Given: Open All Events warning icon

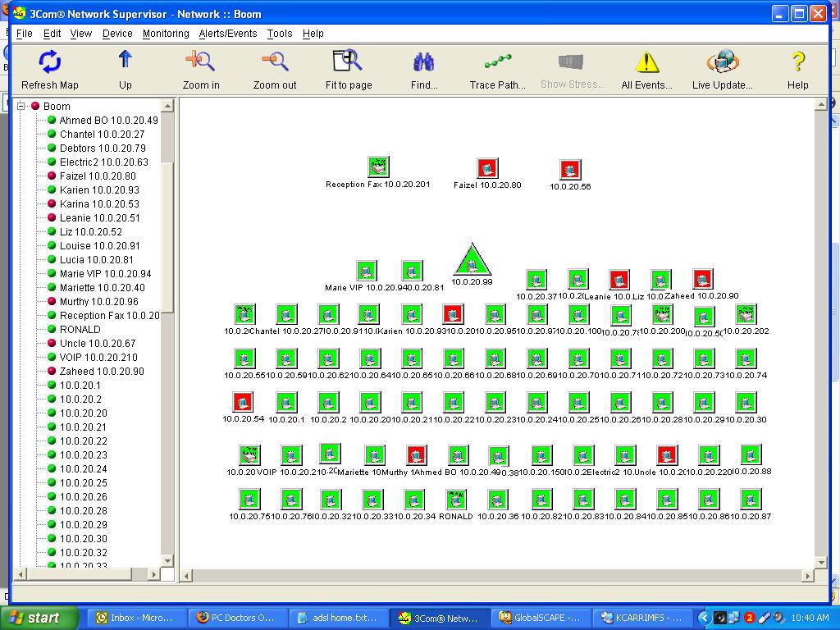Looking at the screenshot, I should 646,62.
